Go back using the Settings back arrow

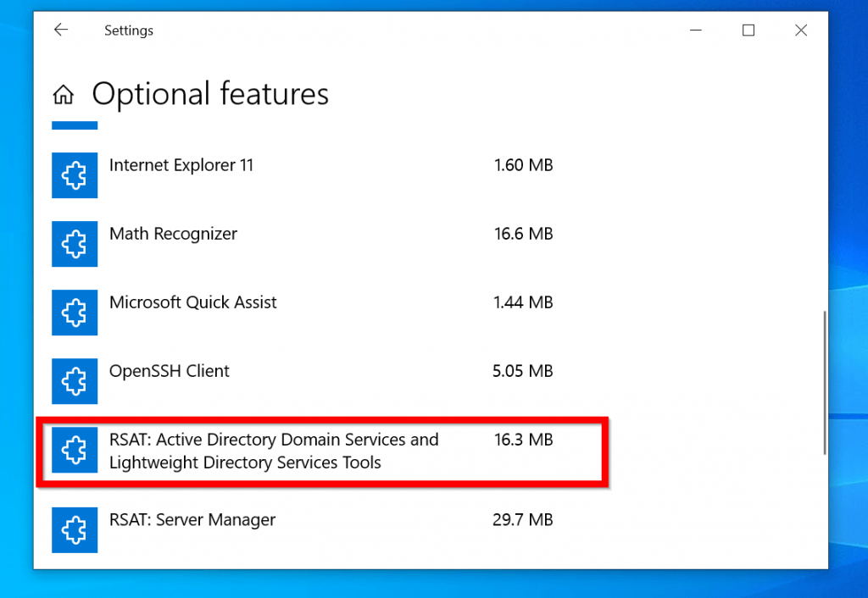(60, 30)
